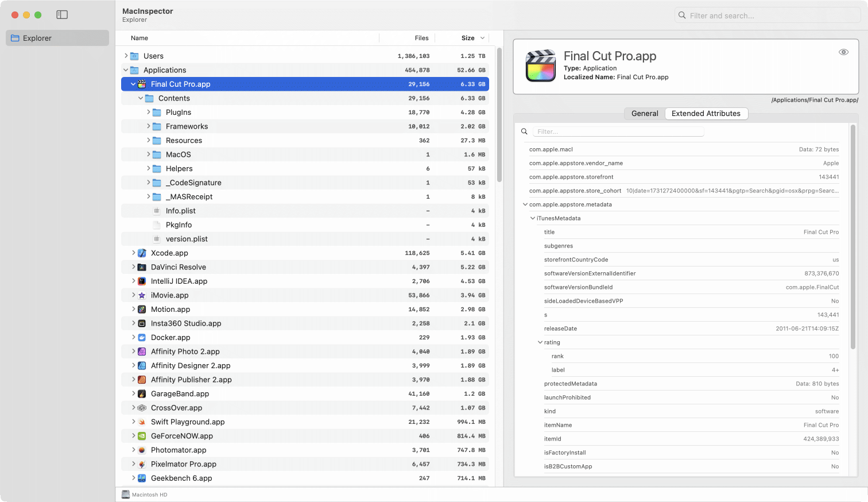
Task: Click the Affinity Publisher 2.app icon
Action: (142, 380)
